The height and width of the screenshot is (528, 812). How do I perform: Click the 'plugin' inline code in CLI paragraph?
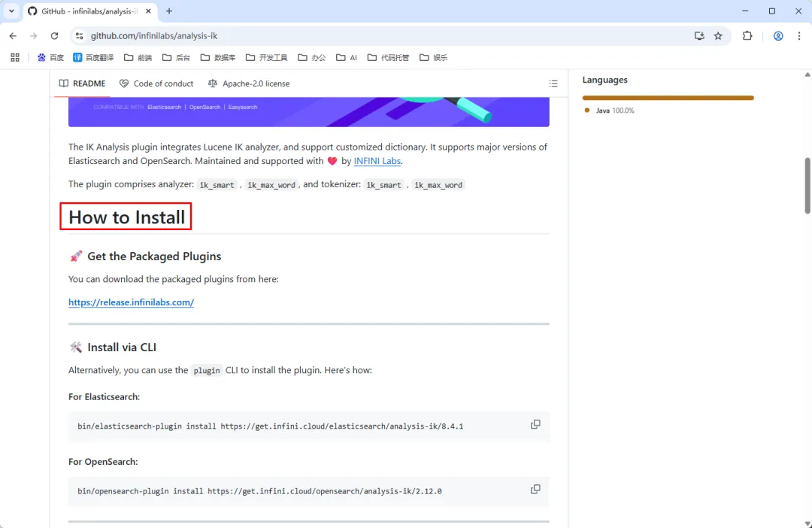coord(207,371)
